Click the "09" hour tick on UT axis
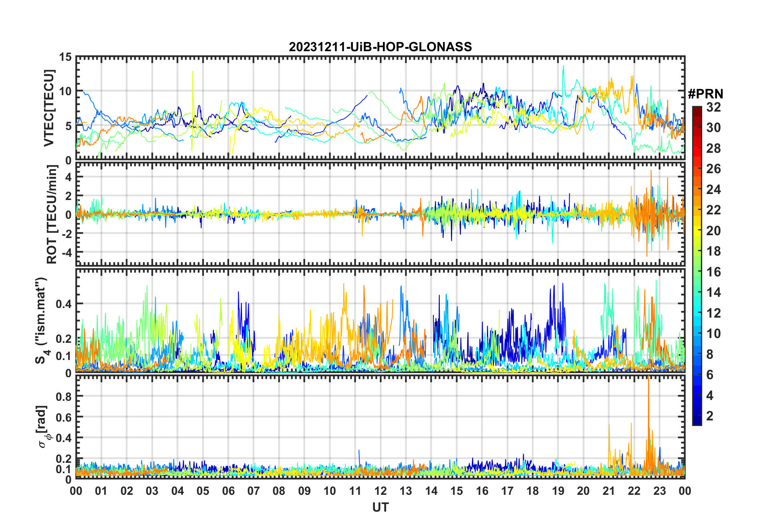Screen dimensions: 761x532 point(304,491)
